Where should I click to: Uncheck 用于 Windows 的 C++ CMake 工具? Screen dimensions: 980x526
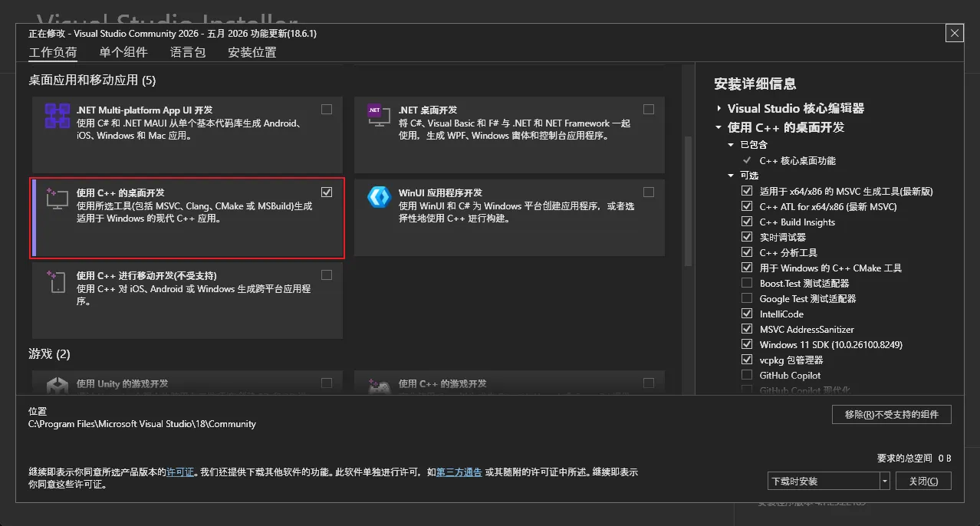tap(747, 268)
